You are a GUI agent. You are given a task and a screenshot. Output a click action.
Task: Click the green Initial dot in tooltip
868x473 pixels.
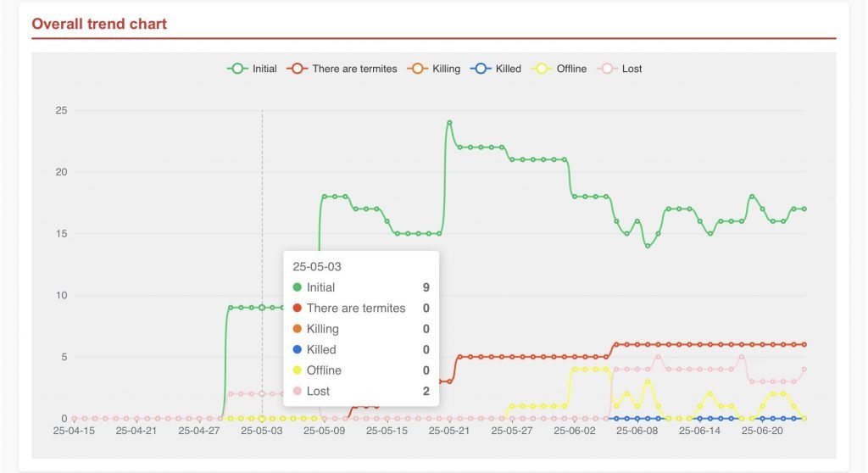pos(298,287)
